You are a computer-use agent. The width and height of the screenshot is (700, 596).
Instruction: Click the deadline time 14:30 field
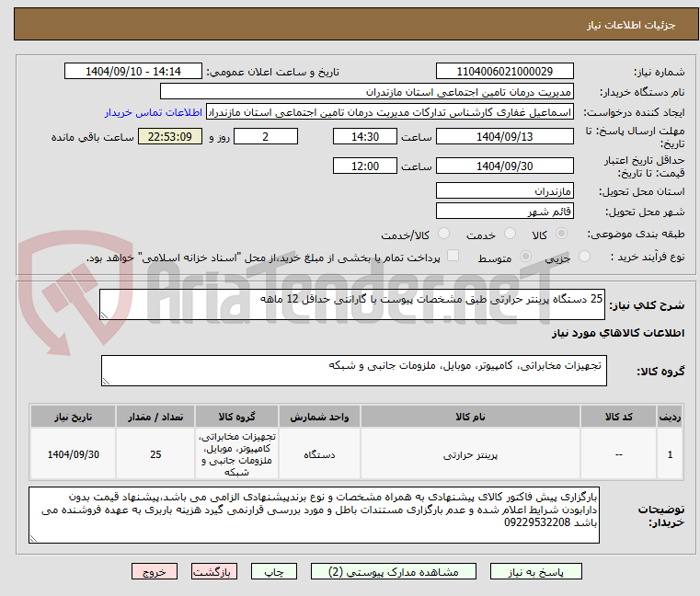[365, 136]
